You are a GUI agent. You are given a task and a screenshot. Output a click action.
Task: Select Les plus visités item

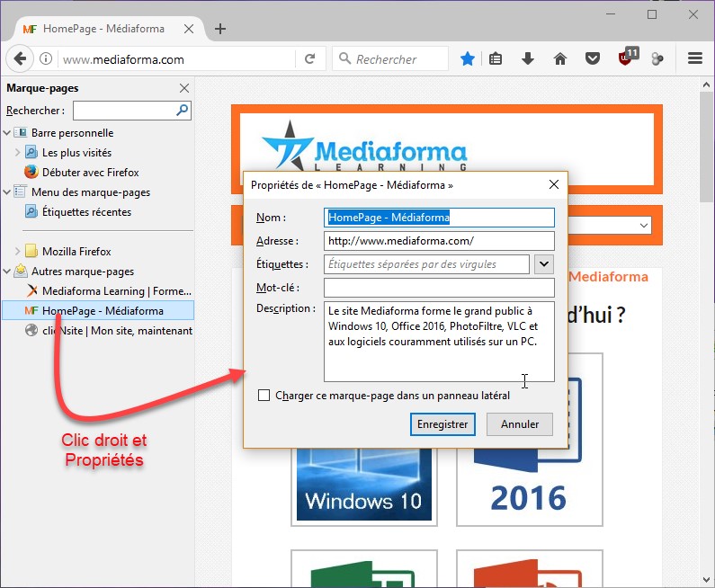(76, 153)
